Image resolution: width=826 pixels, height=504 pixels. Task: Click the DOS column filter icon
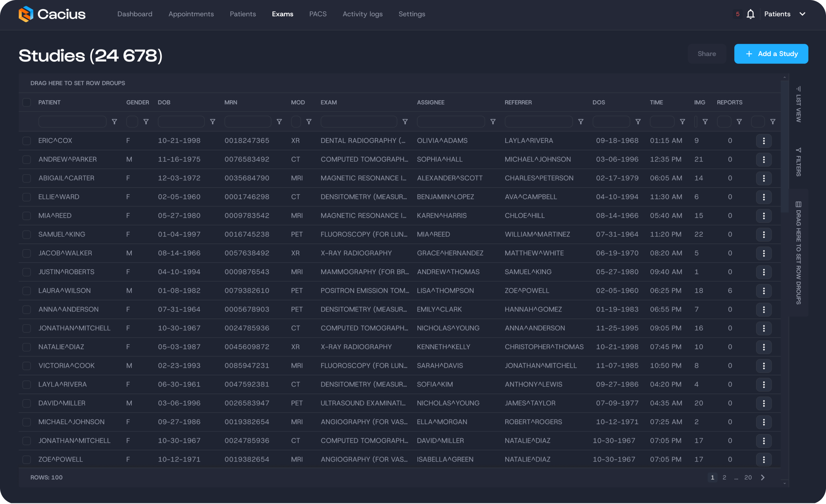pyautogui.click(x=638, y=122)
